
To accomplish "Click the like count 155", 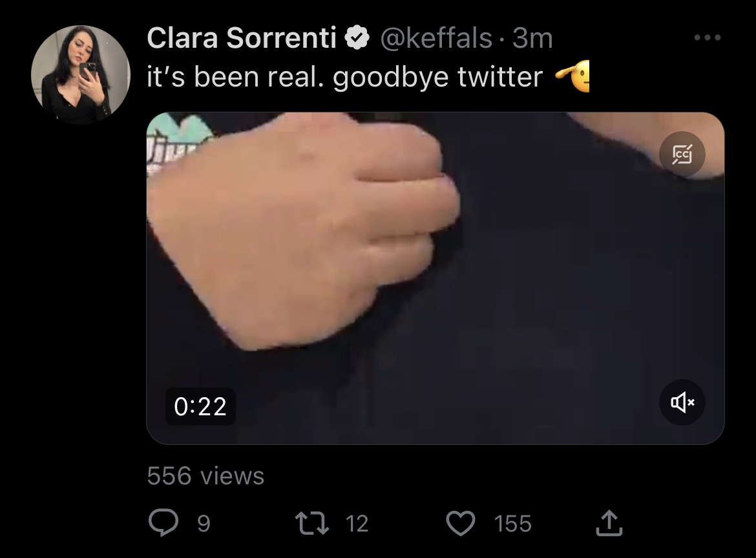I will tap(512, 523).
